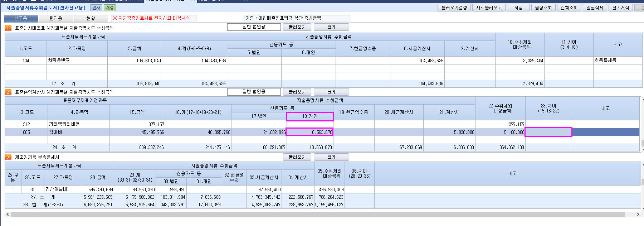Toggle the green 개정 badge
Screen dimensions: 644x226
click(x=109, y=8)
